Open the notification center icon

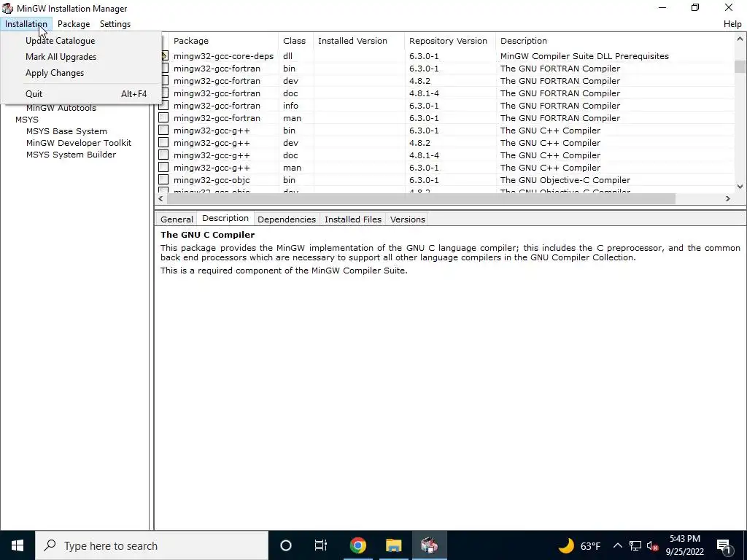(724, 545)
